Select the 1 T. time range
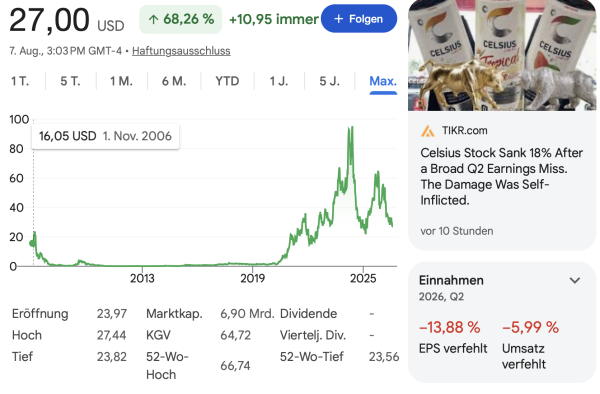 pyautogui.click(x=20, y=81)
